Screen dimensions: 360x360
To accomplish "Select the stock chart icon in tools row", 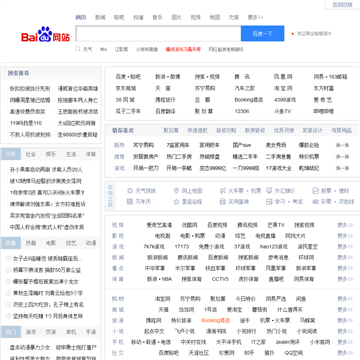I will point(315,191).
